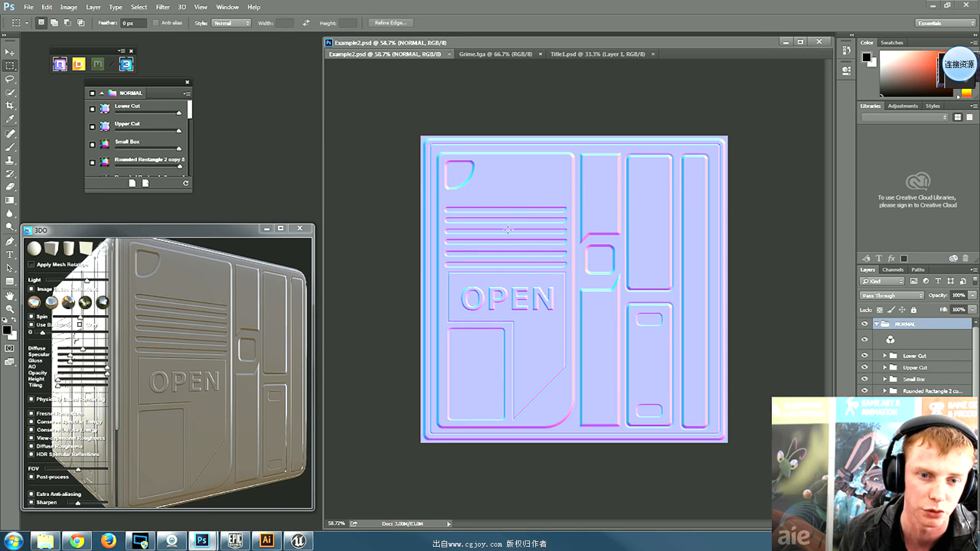The width and height of the screenshot is (980, 551).
Task: Toggle the Extra Anti-aliasing checkbox
Action: [x=31, y=493]
